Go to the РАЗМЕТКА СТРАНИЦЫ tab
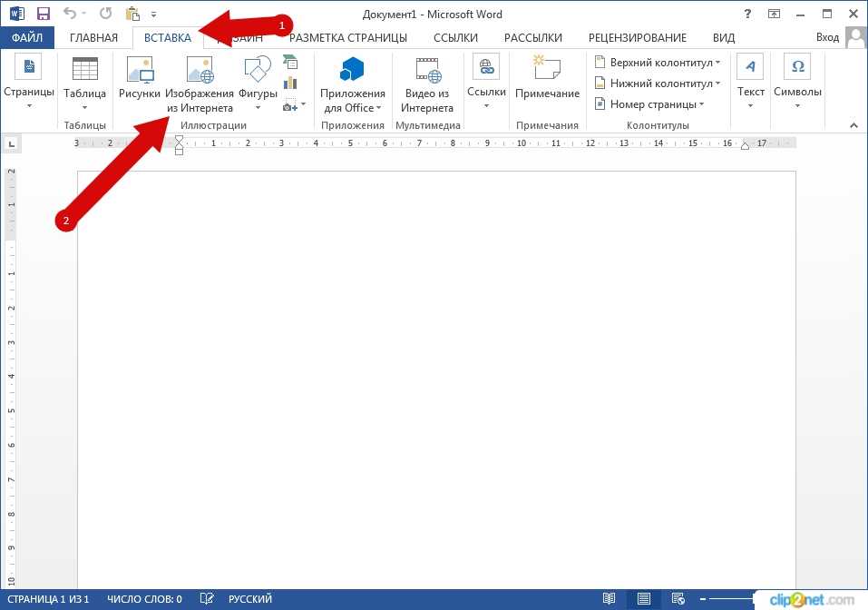 click(347, 38)
